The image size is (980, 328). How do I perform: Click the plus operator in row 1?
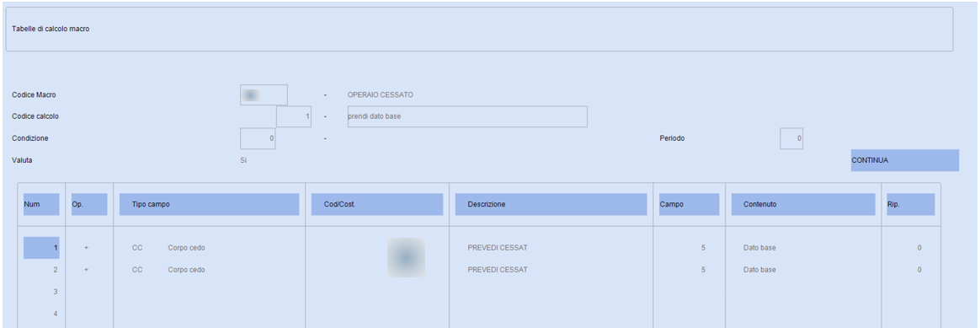pyautogui.click(x=86, y=248)
